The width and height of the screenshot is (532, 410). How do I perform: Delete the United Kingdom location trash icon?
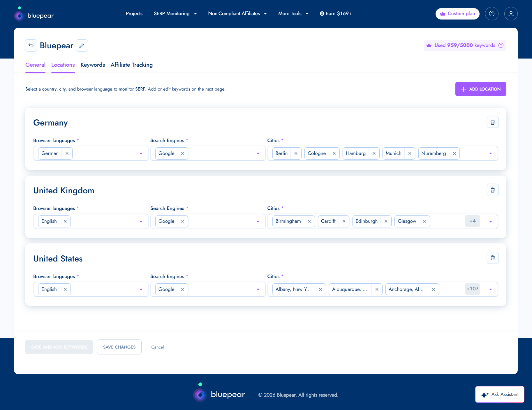[493, 190]
